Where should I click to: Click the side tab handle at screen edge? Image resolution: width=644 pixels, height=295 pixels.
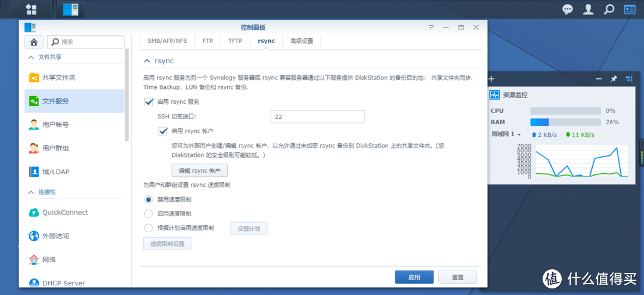pyautogui.click(x=642, y=153)
